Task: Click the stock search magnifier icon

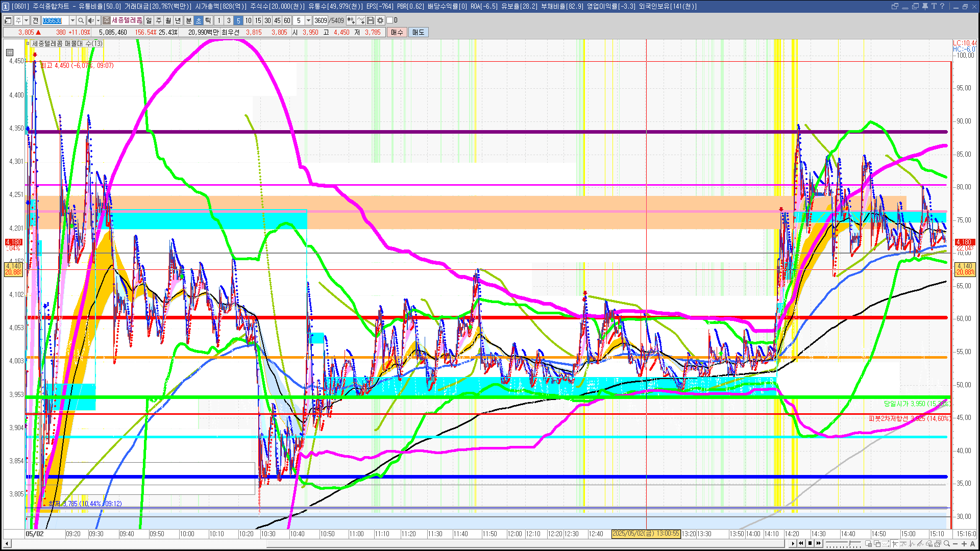Action: 81,20
